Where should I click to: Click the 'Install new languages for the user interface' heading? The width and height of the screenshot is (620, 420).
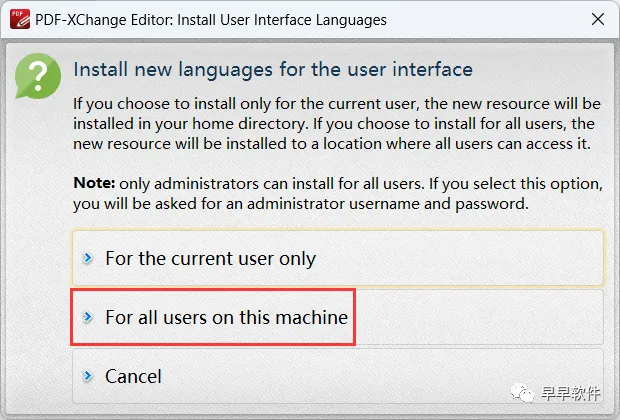273,69
